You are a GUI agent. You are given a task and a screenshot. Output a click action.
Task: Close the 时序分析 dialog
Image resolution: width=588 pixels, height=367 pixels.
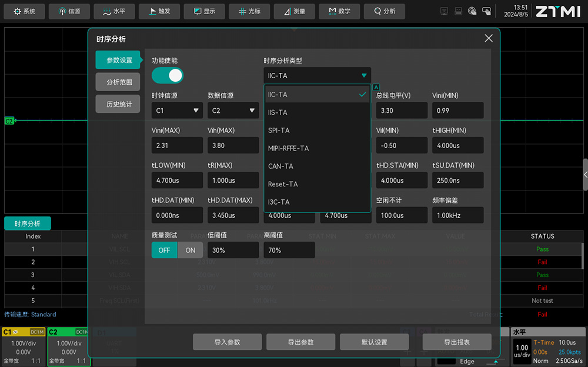(488, 38)
